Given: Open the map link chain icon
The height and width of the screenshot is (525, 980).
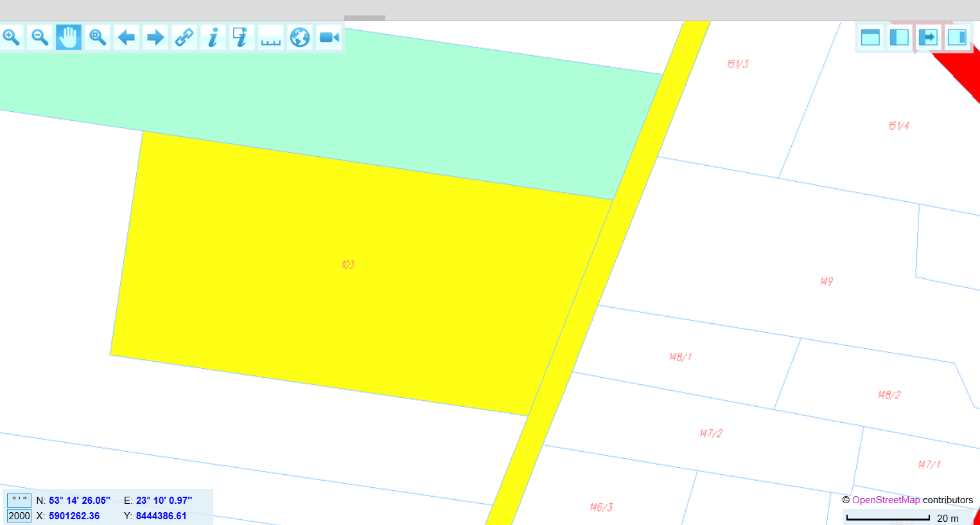Looking at the screenshot, I should coord(184,37).
